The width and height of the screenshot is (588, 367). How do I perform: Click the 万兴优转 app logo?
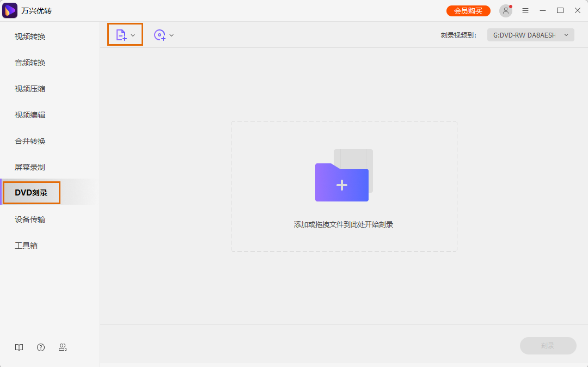click(9, 10)
